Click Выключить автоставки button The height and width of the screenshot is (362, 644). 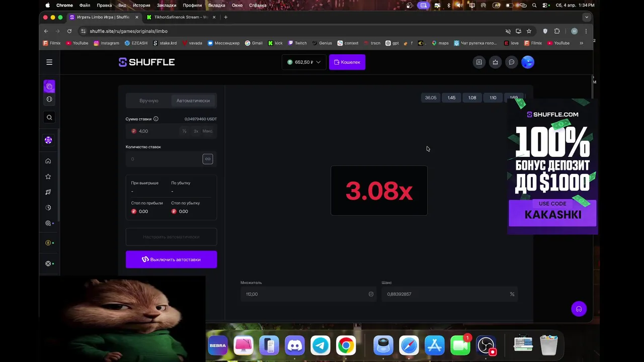[172, 259]
